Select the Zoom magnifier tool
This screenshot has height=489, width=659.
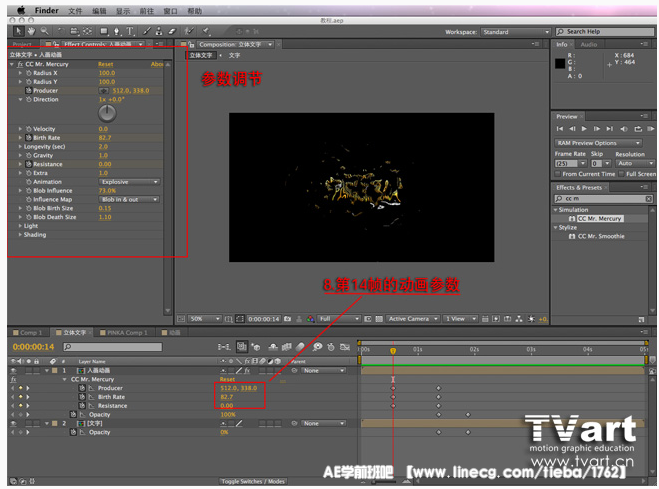44,31
